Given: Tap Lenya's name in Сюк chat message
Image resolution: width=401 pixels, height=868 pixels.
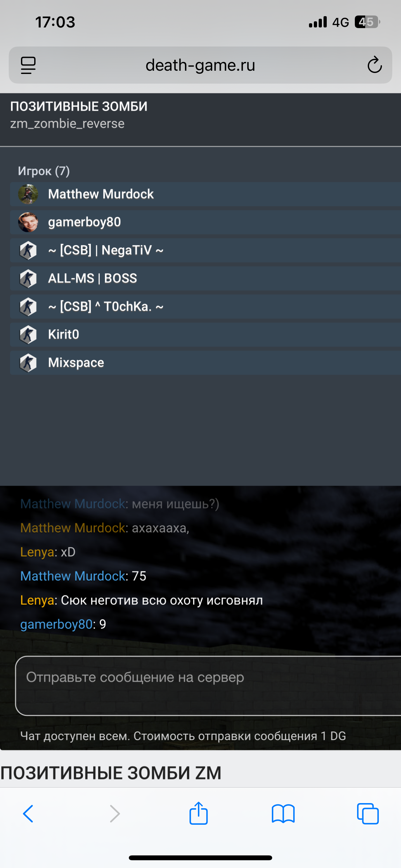Looking at the screenshot, I should pos(37,600).
